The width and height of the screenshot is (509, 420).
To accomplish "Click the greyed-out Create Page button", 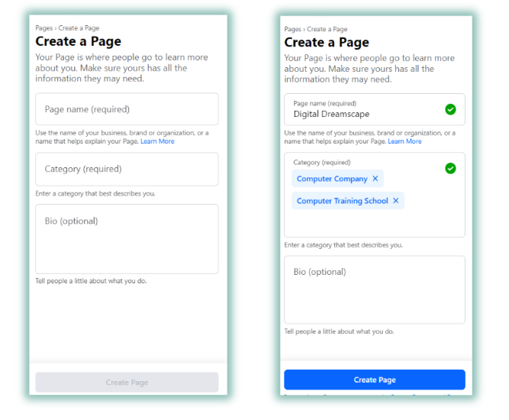I will (x=127, y=383).
